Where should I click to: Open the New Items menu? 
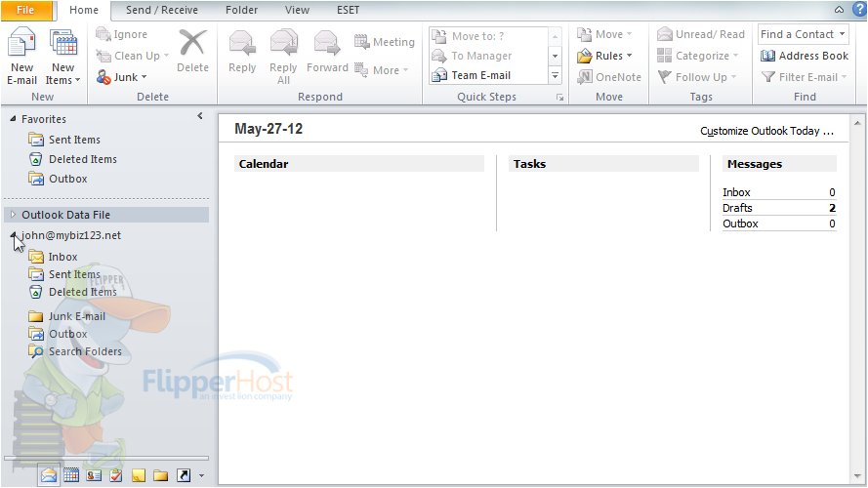tap(62, 58)
